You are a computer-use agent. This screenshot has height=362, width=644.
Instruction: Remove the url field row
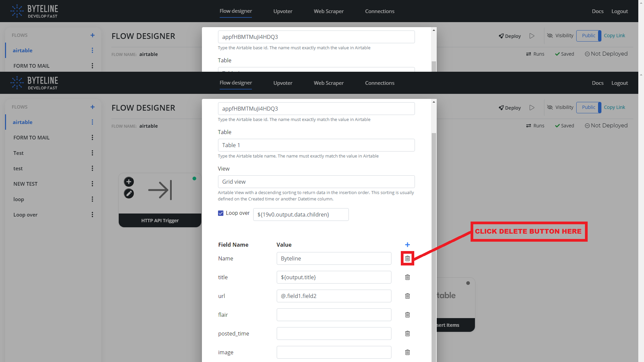click(x=407, y=296)
